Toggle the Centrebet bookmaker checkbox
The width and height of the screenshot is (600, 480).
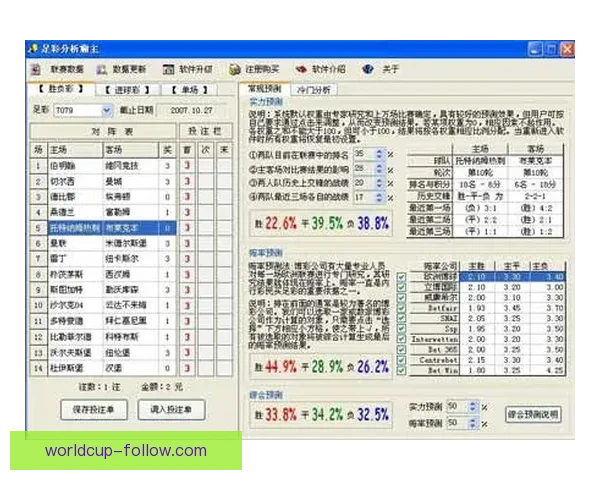click(401, 360)
